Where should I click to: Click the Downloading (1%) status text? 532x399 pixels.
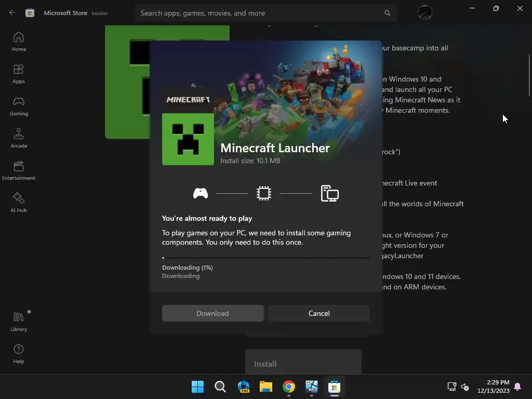[187, 268]
